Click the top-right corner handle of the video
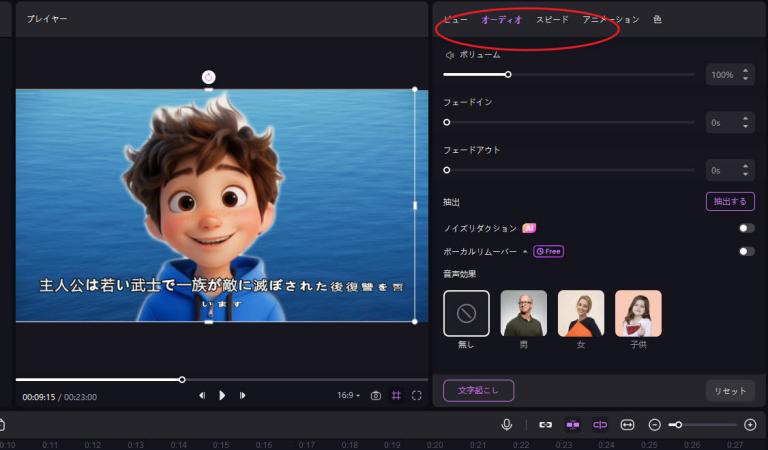This screenshot has height=450, width=768. tap(415, 89)
